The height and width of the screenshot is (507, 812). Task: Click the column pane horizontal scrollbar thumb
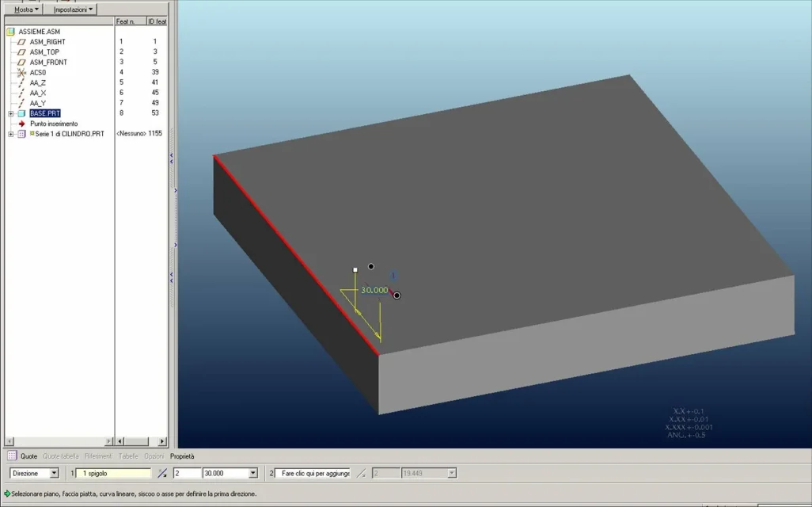(137, 441)
